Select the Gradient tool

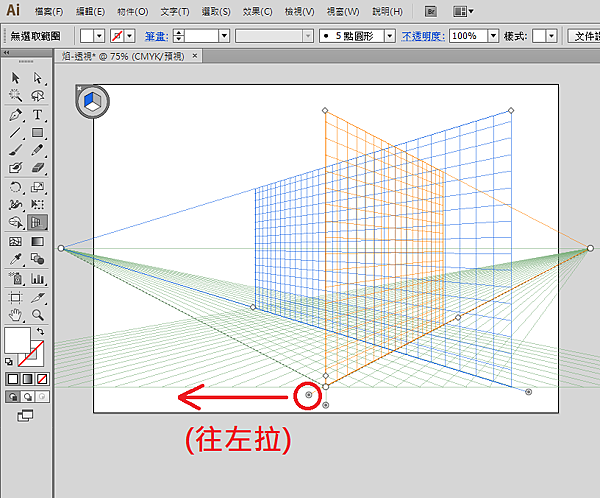pyautogui.click(x=38, y=242)
